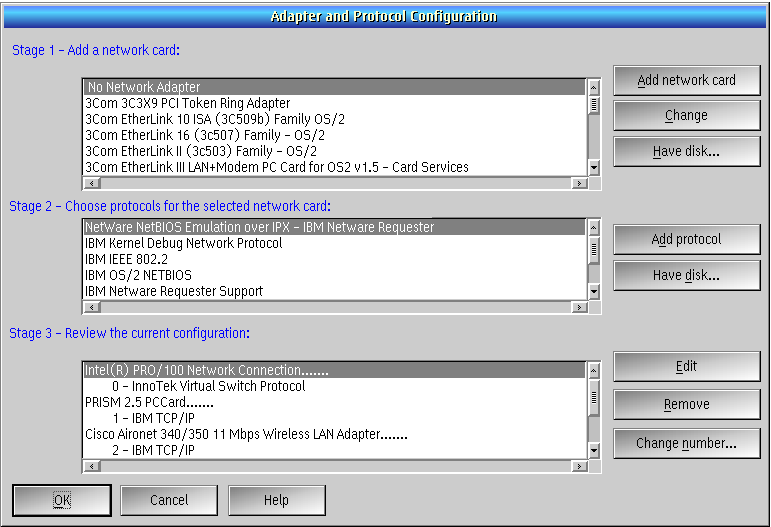Viewport: 771px width, 527px height.
Task: Click horizontal scrollbar track under protocol list
Action: coord(336,307)
